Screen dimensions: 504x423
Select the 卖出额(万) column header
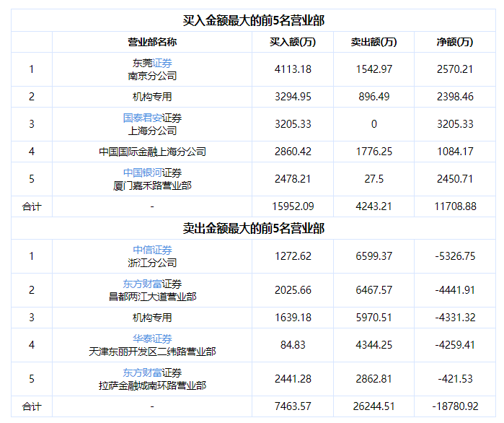(373, 42)
